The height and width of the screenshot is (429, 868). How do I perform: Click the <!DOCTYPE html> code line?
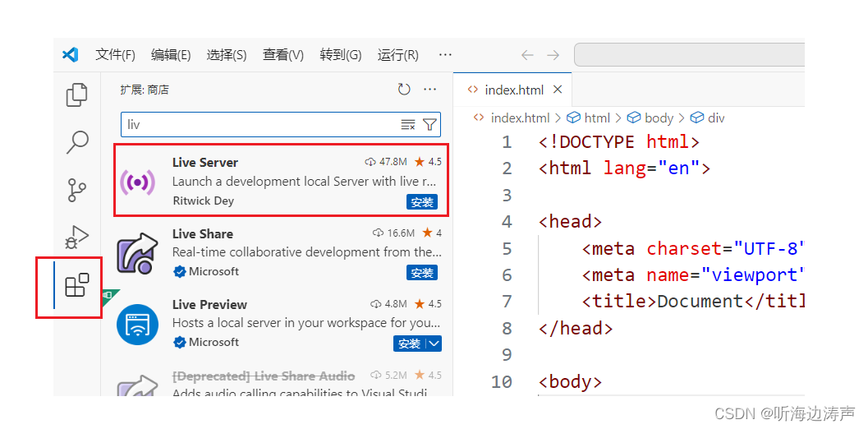[x=619, y=142]
